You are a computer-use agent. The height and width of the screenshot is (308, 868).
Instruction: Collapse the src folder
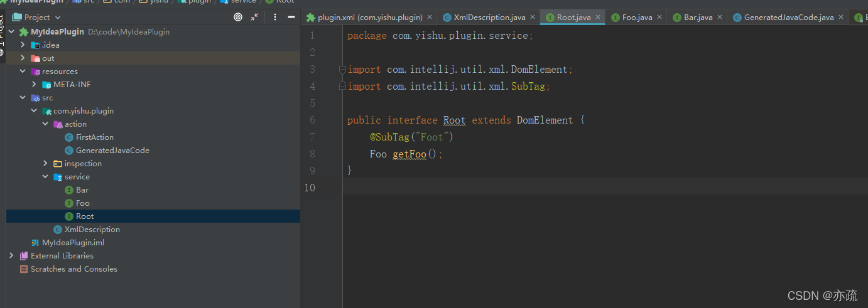23,98
